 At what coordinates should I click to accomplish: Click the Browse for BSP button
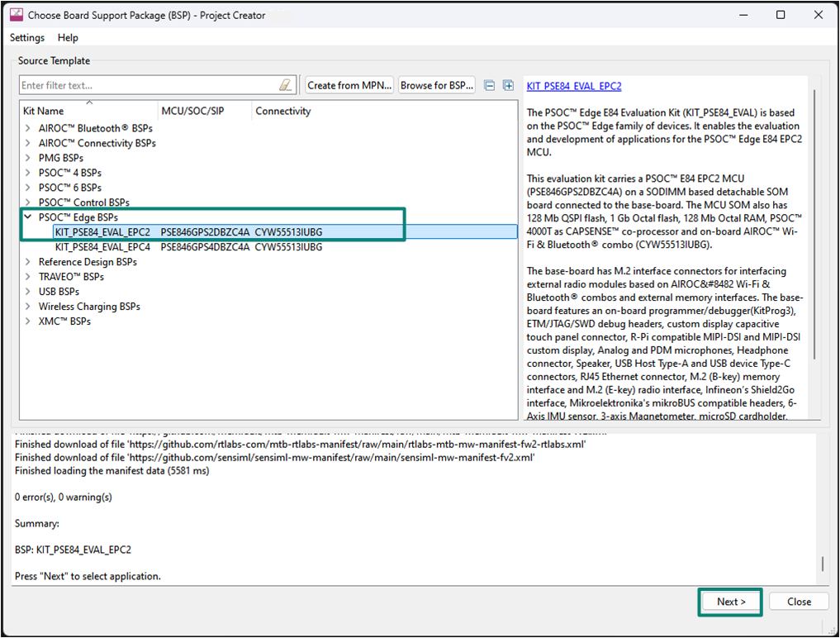[437, 85]
